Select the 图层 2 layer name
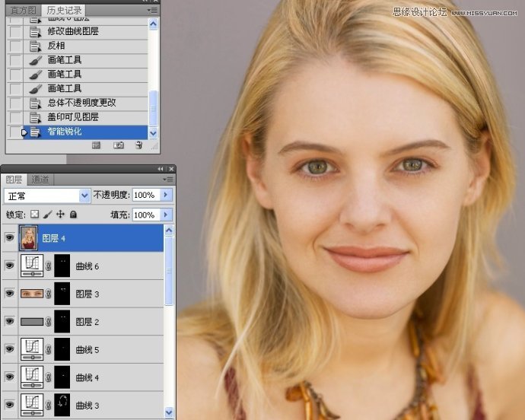 [87, 322]
